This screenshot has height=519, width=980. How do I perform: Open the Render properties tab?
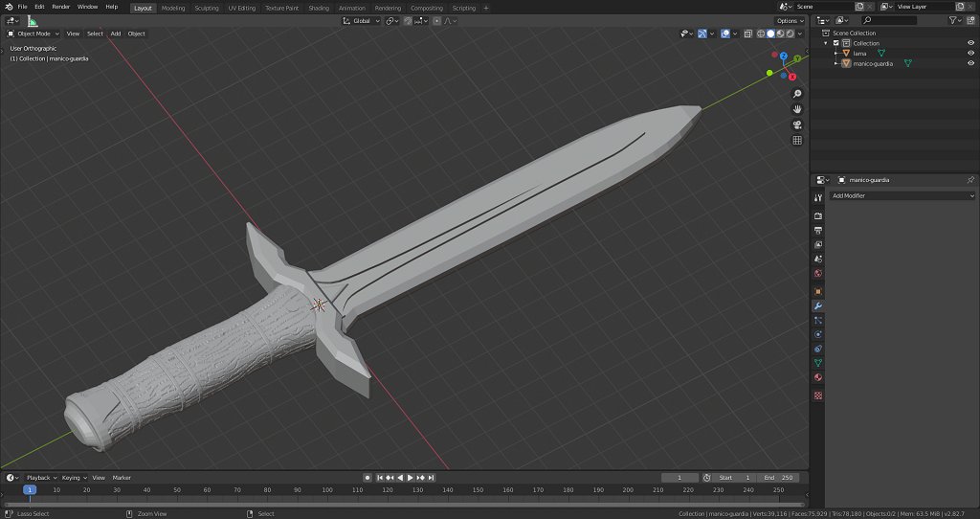(x=818, y=215)
